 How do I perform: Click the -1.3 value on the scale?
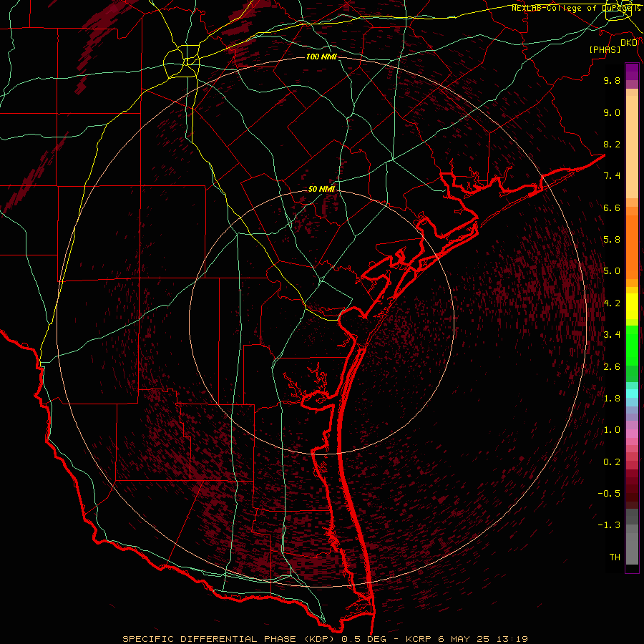[x=609, y=525]
